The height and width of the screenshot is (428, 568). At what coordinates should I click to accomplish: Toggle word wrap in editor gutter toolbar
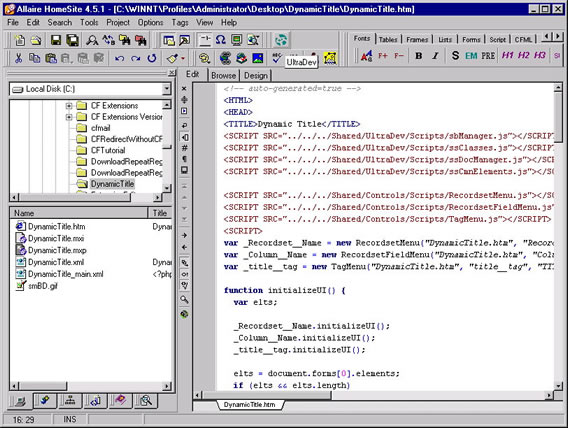[184, 125]
